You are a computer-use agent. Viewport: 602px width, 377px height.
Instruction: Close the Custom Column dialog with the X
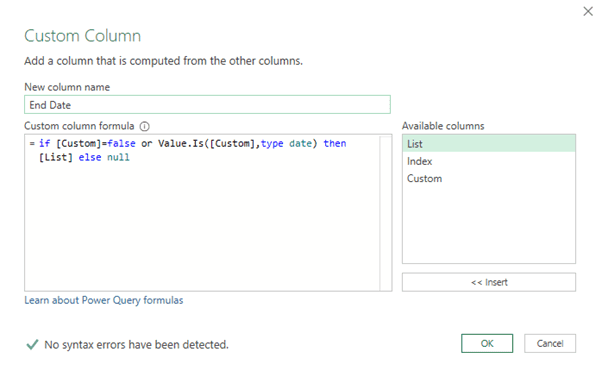588,12
